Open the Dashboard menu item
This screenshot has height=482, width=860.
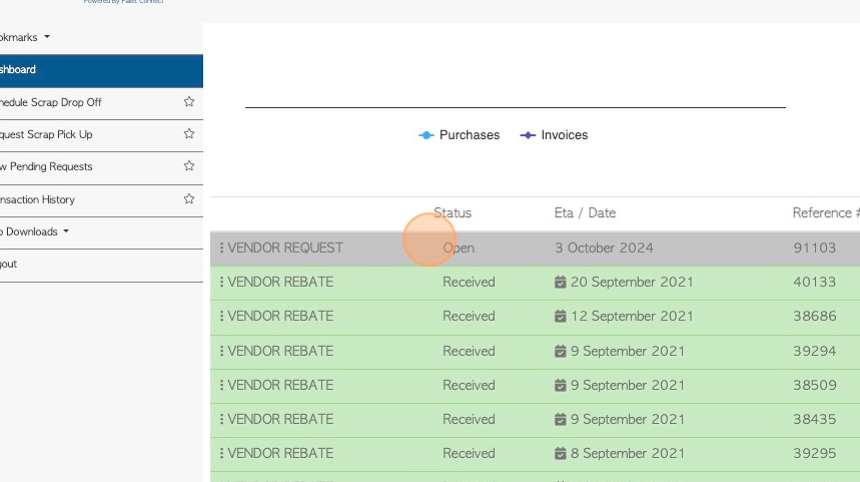coord(101,70)
